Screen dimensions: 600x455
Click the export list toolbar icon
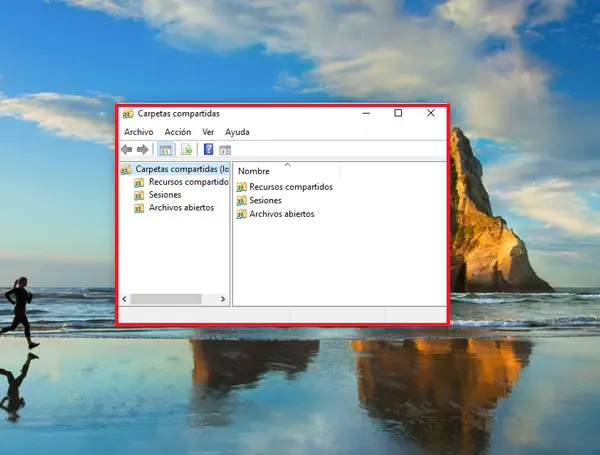[x=186, y=150]
